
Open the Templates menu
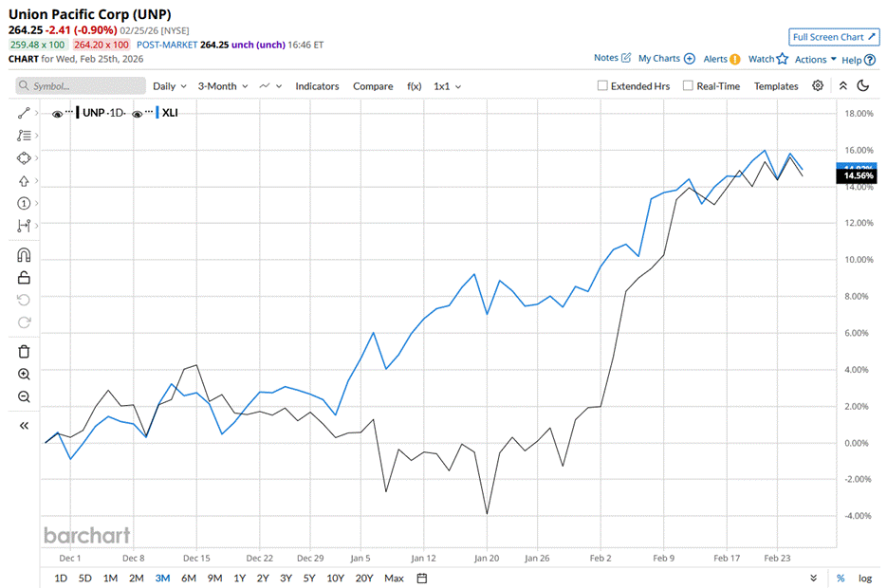776,86
